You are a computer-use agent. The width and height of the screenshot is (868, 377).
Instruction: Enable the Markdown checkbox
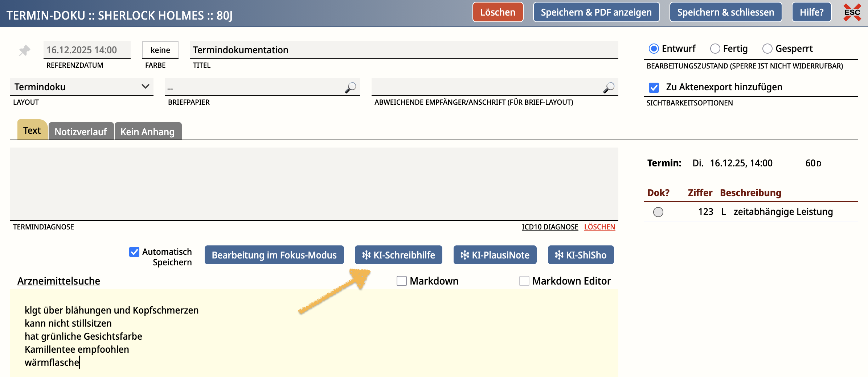click(401, 281)
